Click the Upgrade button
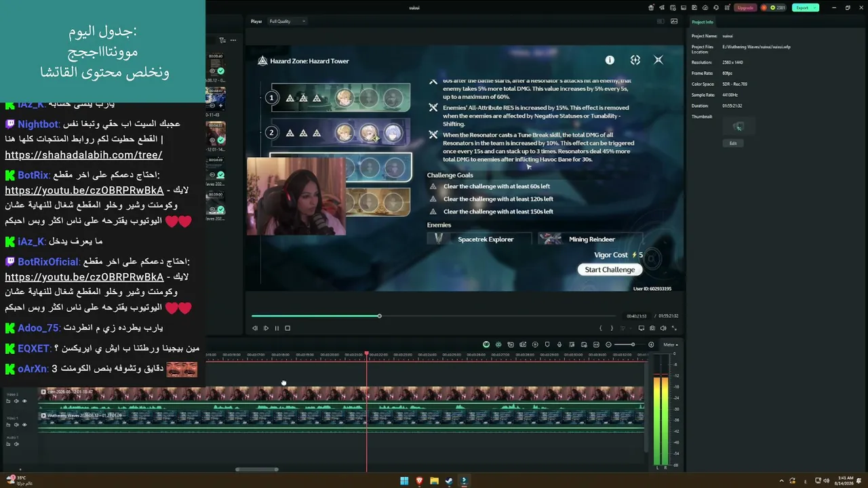 [745, 7]
